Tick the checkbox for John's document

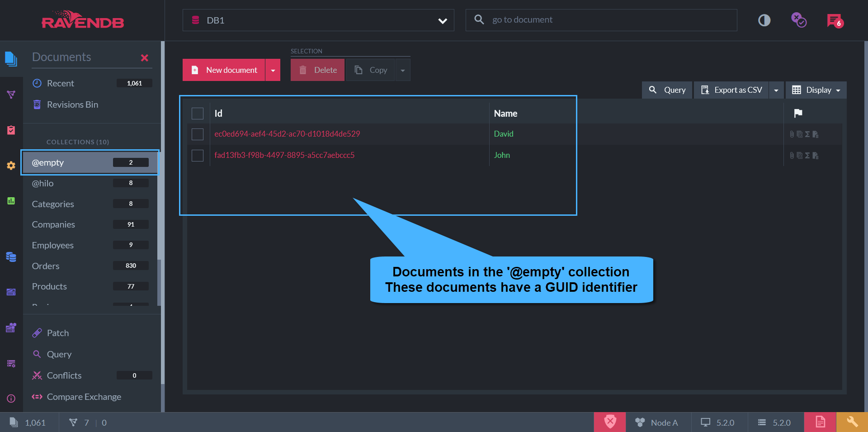198,156
